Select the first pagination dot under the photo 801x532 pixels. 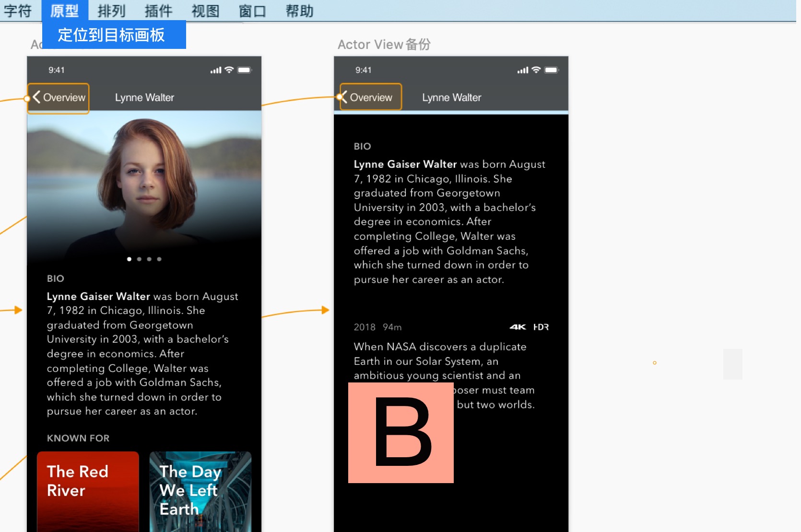click(x=129, y=259)
